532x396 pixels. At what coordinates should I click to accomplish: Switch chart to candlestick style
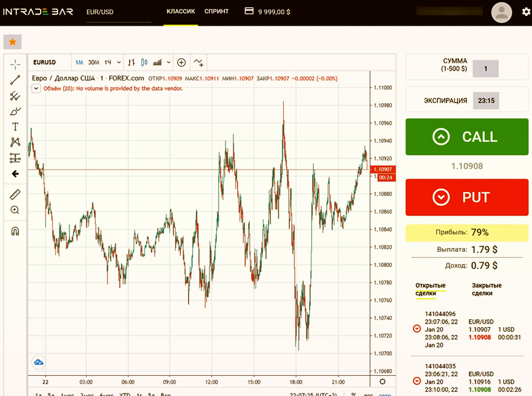[x=144, y=63]
